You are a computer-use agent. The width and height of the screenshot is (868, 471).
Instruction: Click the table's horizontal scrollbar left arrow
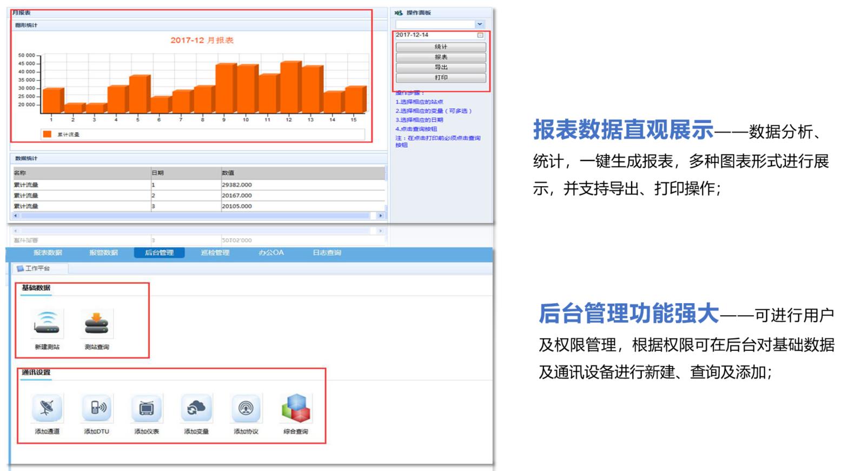click(x=15, y=215)
